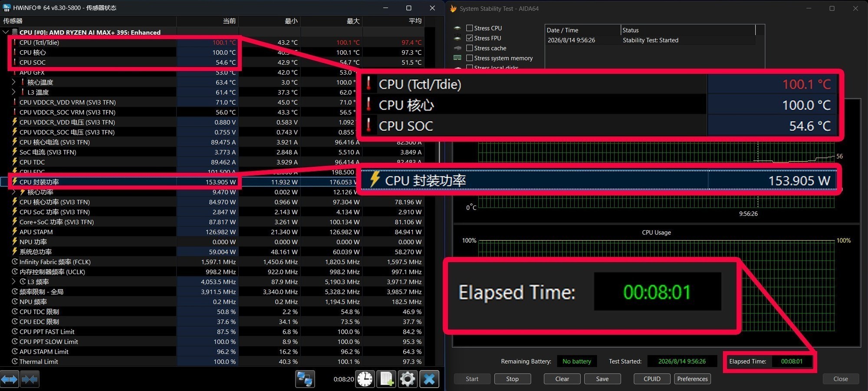This screenshot has height=391, width=868.
Task: Click the clock icon beside CPU PPT FAST Limit
Action: (15, 332)
